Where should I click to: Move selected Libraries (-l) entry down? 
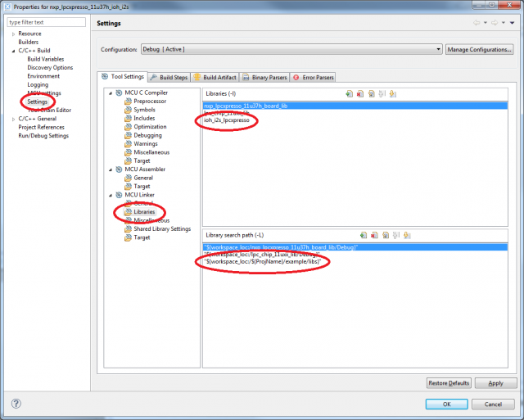click(393, 94)
